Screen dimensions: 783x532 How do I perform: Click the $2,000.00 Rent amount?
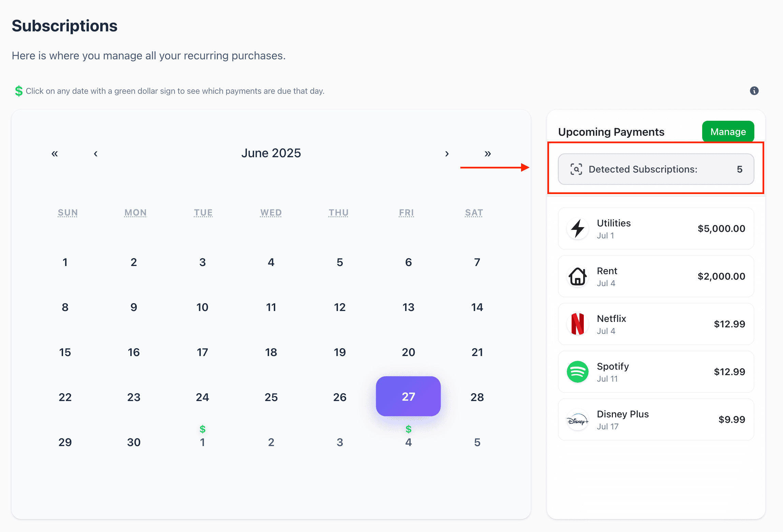click(x=721, y=276)
